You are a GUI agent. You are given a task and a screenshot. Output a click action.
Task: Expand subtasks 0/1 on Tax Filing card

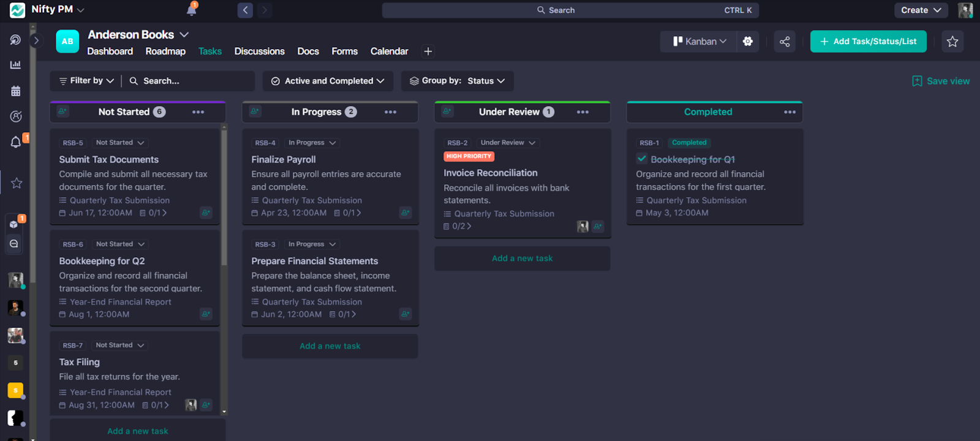pos(156,405)
